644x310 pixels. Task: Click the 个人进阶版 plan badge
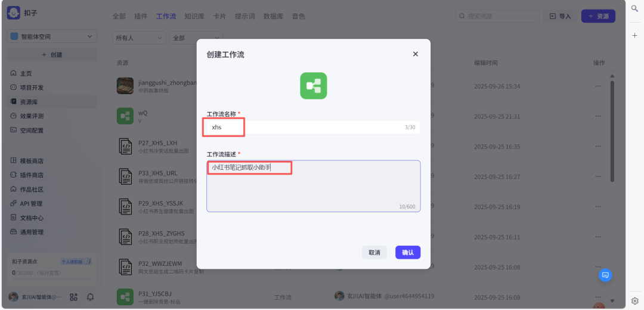pyautogui.click(x=76, y=262)
